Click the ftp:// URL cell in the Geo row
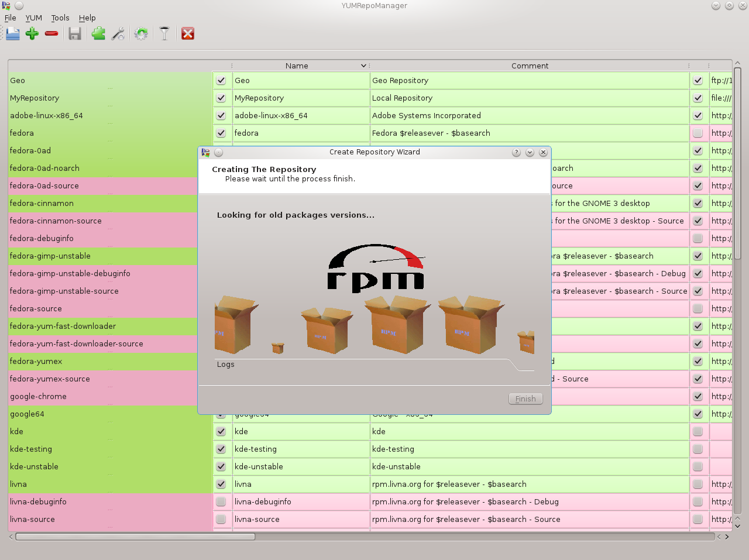The height and width of the screenshot is (560, 749). [721, 81]
